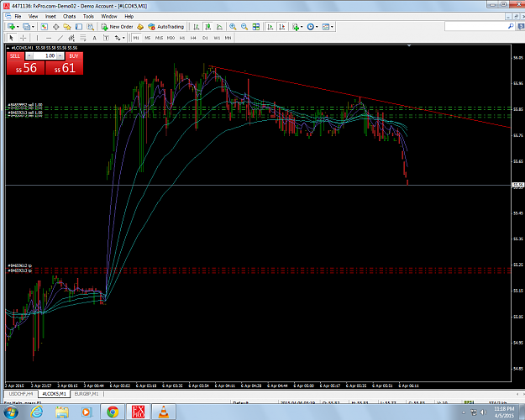Image resolution: width=525 pixels, height=420 pixels.
Task: Open the View menu
Action: pyautogui.click(x=33, y=16)
